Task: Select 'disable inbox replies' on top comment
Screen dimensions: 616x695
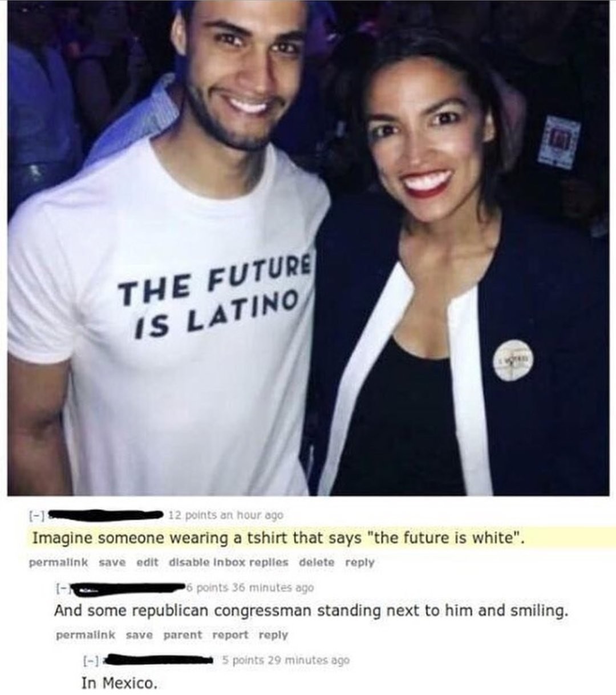Action: click(x=228, y=562)
